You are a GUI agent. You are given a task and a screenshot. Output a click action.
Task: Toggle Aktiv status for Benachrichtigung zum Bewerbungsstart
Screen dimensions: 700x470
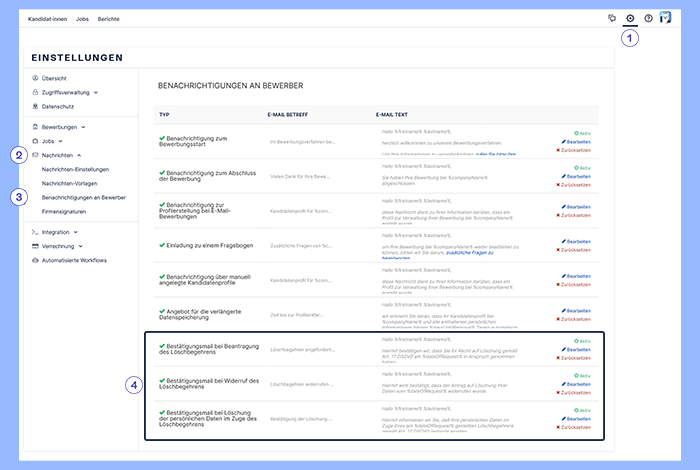583,132
